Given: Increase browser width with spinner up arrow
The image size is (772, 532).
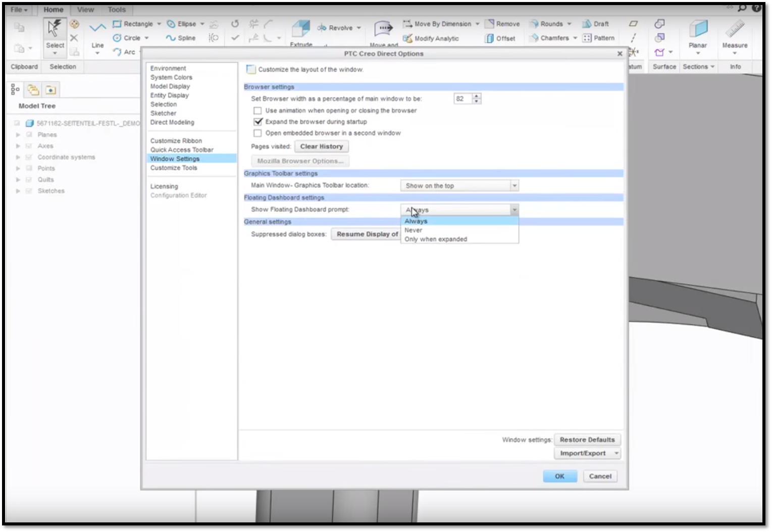Looking at the screenshot, I should coord(476,96).
